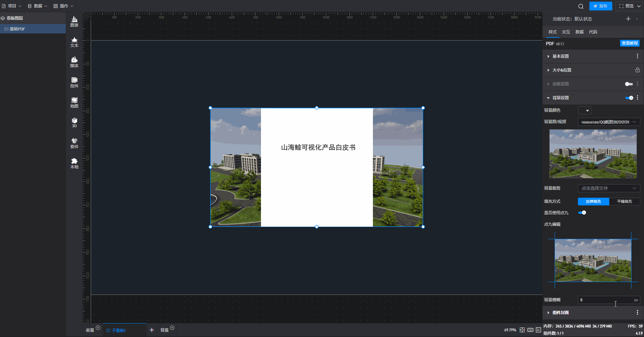Select the 3D component icon
The height and width of the screenshot is (337, 644).
[x=74, y=122]
